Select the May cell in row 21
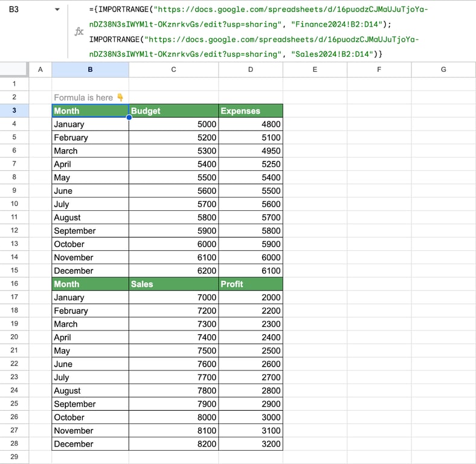Screen dimensions: 476x464 tap(90, 351)
